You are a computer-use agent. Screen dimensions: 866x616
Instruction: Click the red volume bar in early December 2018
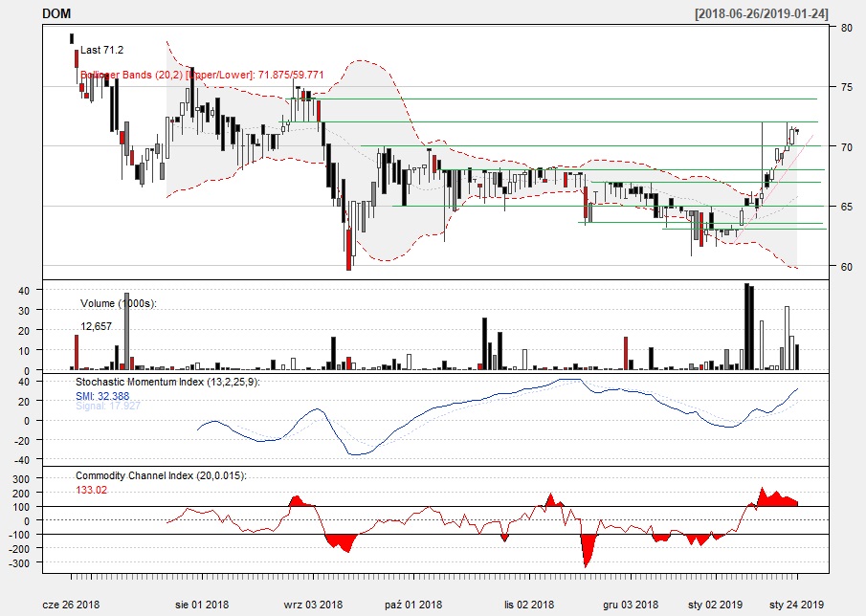[626, 353]
